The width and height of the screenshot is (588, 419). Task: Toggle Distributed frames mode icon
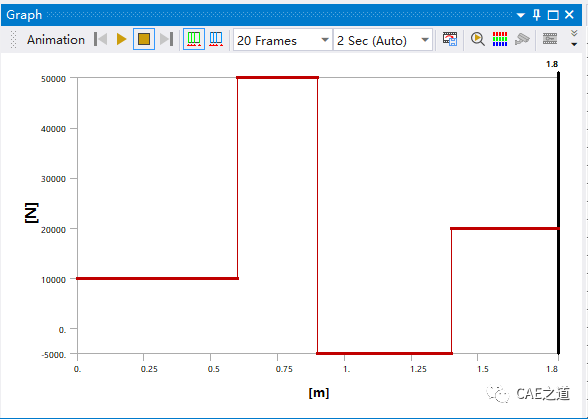click(x=194, y=39)
